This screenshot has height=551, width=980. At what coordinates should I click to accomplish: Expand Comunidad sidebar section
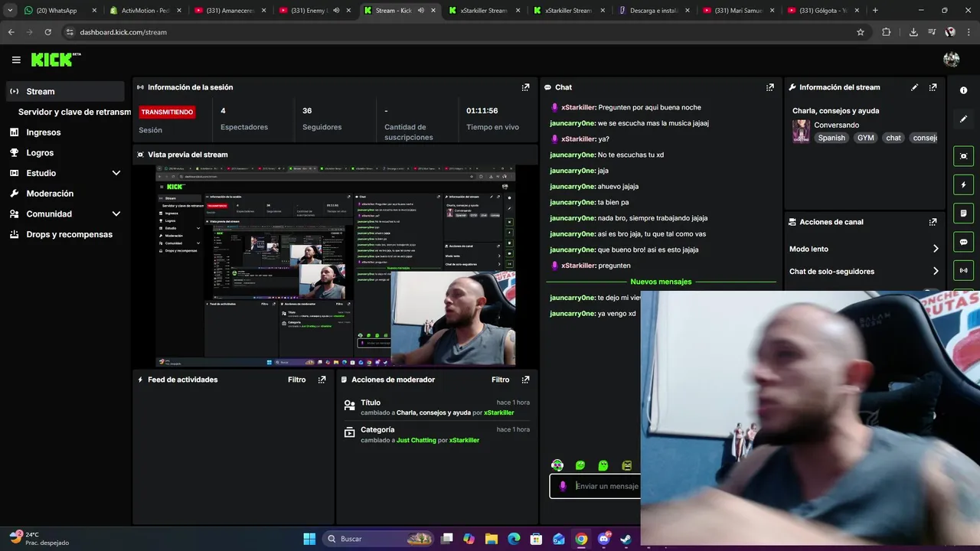(116, 214)
